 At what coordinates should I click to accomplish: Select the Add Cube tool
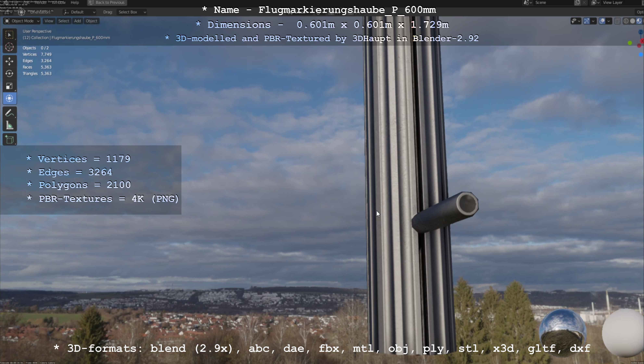(9, 140)
